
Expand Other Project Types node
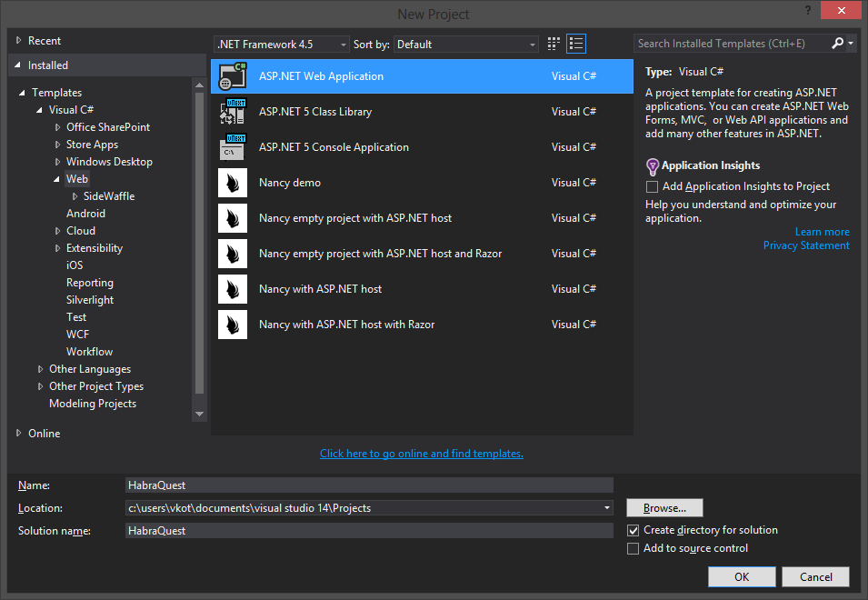(x=40, y=386)
